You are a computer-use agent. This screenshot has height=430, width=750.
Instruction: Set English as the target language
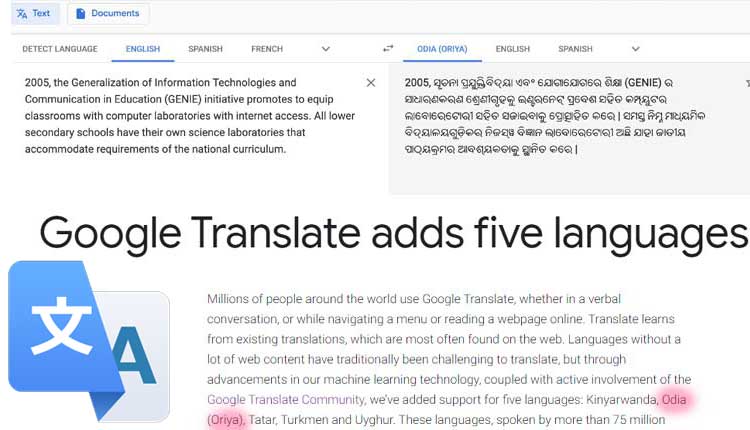(512, 49)
